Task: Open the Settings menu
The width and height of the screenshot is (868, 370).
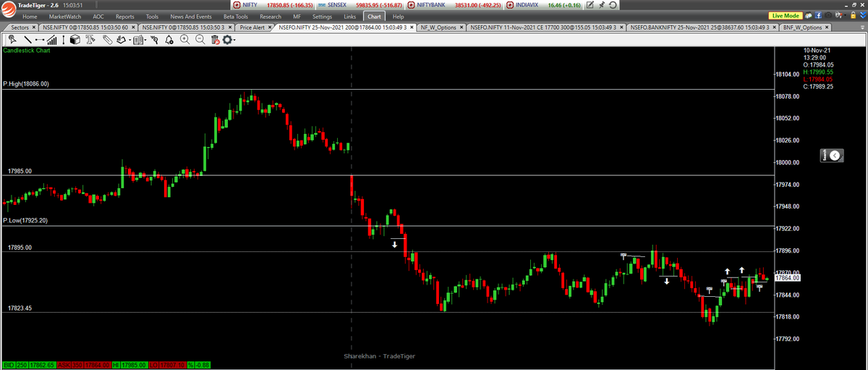Action: click(x=323, y=16)
